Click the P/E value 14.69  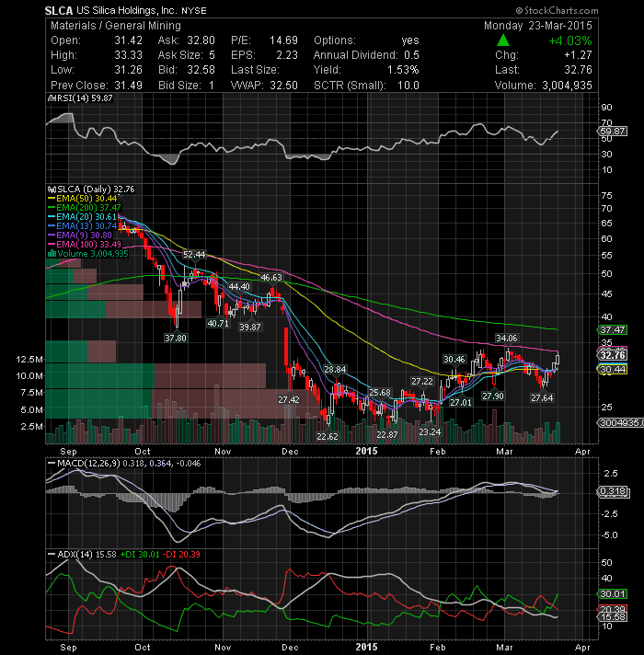283,40
